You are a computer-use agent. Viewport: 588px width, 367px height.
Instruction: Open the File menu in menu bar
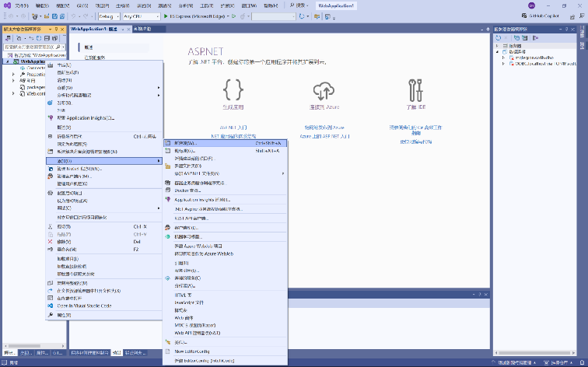point(22,5)
